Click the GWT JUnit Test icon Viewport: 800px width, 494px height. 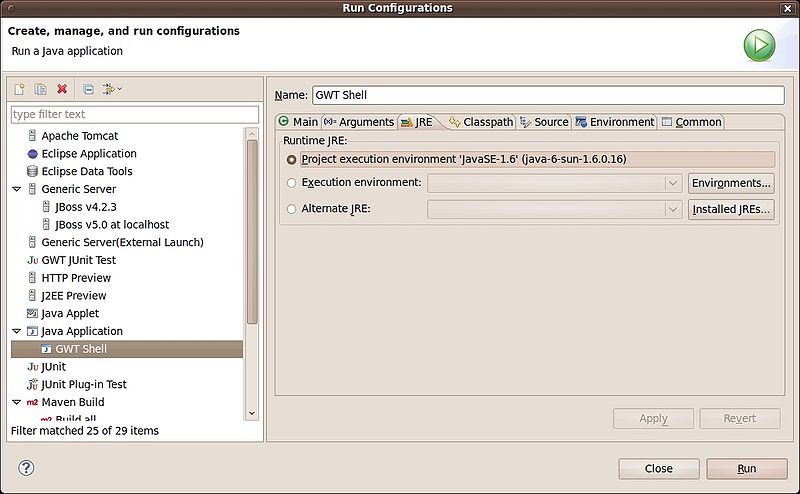coord(33,260)
